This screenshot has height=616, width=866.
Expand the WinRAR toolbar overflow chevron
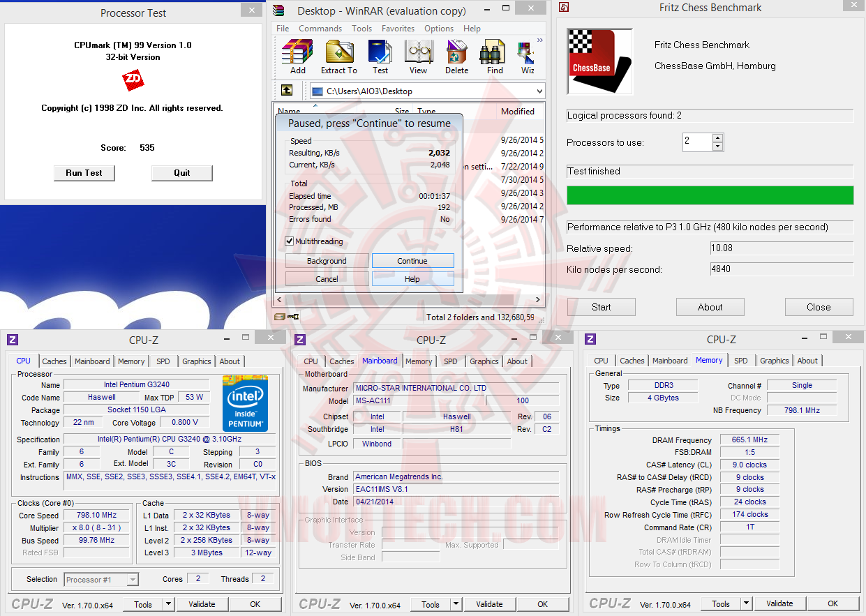[539, 40]
